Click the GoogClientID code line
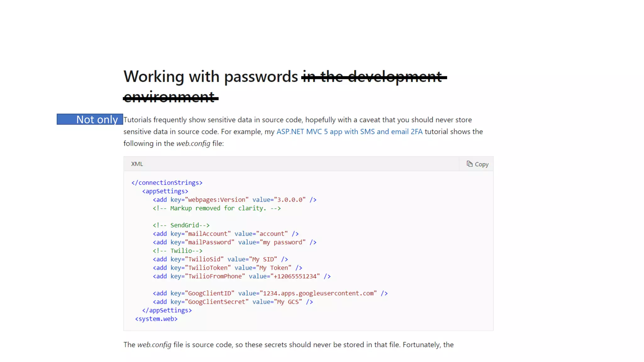 (x=270, y=293)
